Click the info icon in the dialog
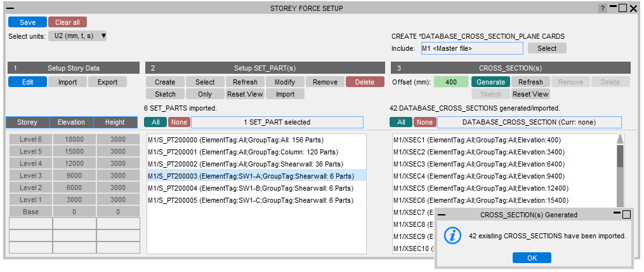644x272 pixels. point(452,236)
